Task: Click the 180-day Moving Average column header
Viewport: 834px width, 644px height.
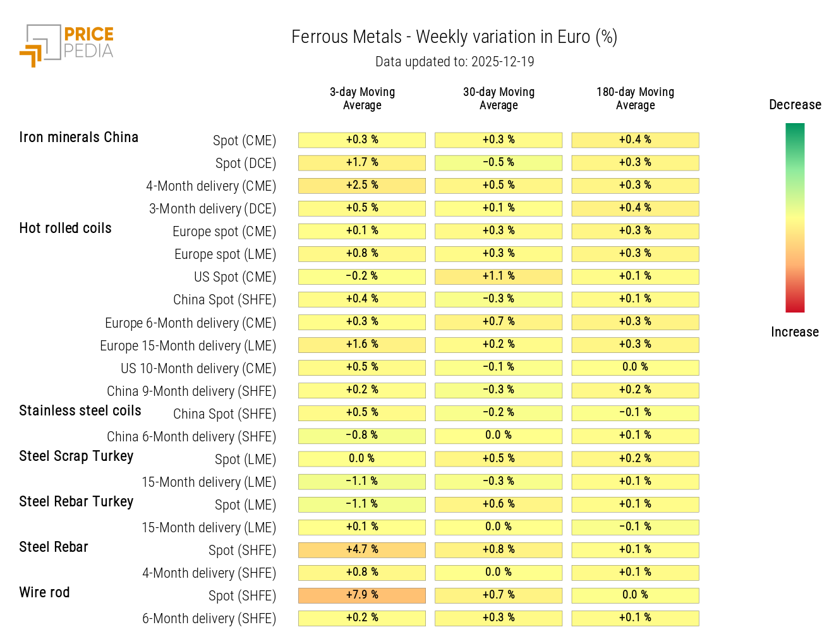Action: tap(635, 98)
